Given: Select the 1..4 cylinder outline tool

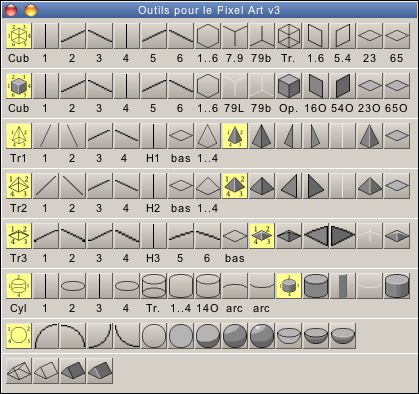Looking at the screenshot, I should click(x=181, y=286).
